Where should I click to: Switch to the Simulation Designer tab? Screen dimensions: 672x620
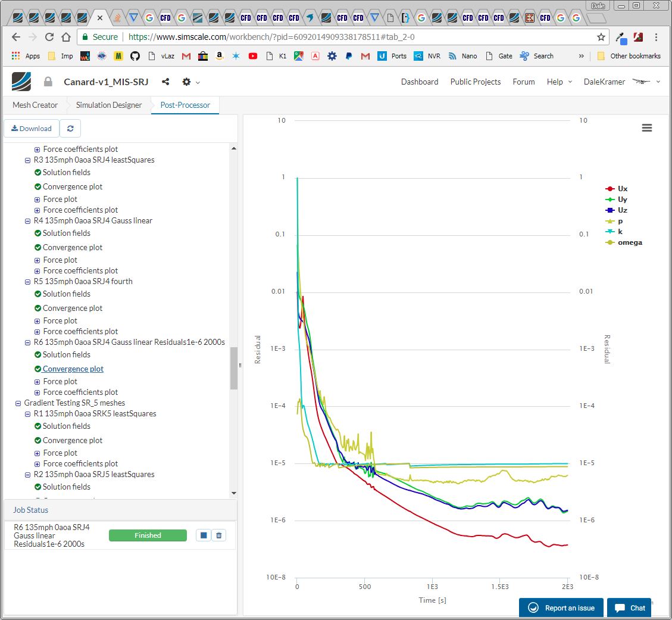pyautogui.click(x=109, y=105)
